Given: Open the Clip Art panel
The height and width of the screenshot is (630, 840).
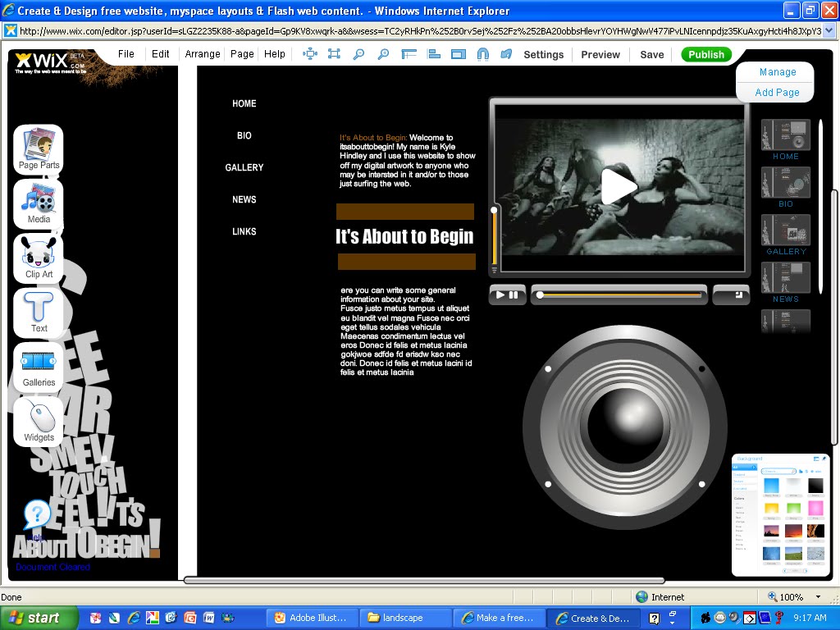Looking at the screenshot, I should pyautogui.click(x=38, y=258).
